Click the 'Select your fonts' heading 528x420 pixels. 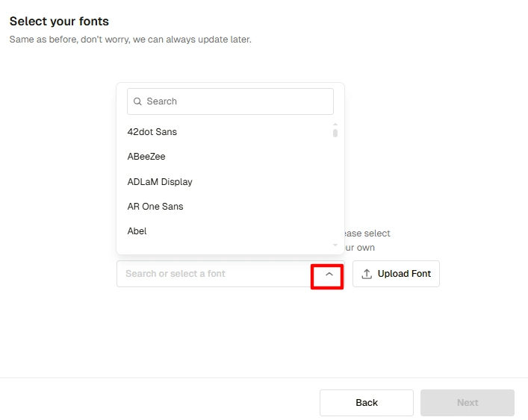tap(59, 22)
